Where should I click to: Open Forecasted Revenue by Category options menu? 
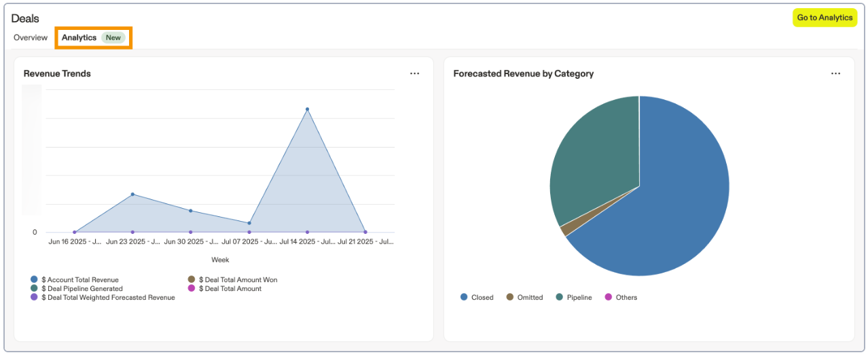[835, 73]
